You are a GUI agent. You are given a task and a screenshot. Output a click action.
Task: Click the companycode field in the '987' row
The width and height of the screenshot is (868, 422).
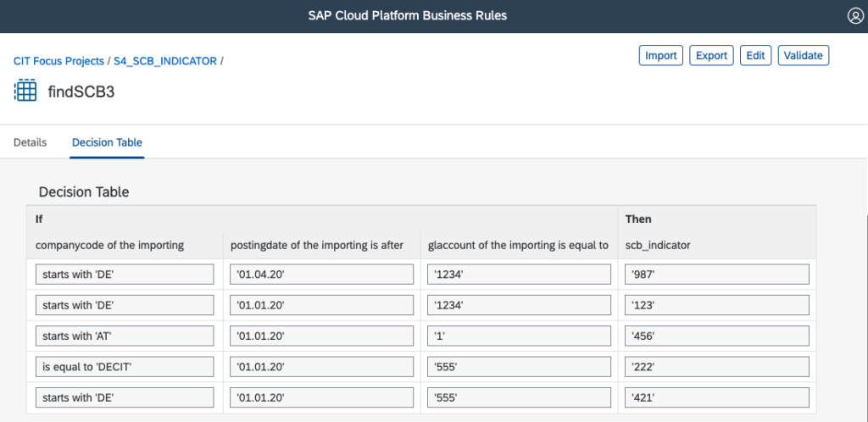125,275
